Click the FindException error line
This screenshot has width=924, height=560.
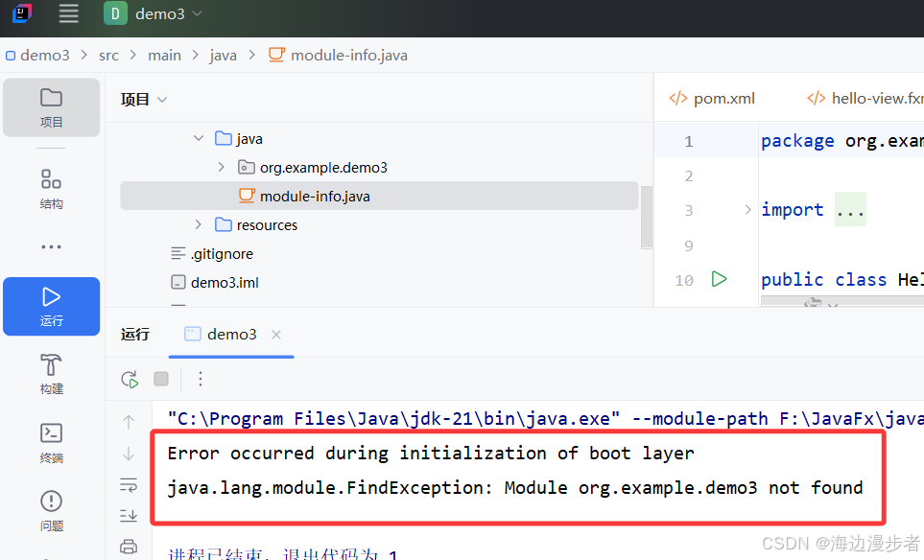coord(515,487)
